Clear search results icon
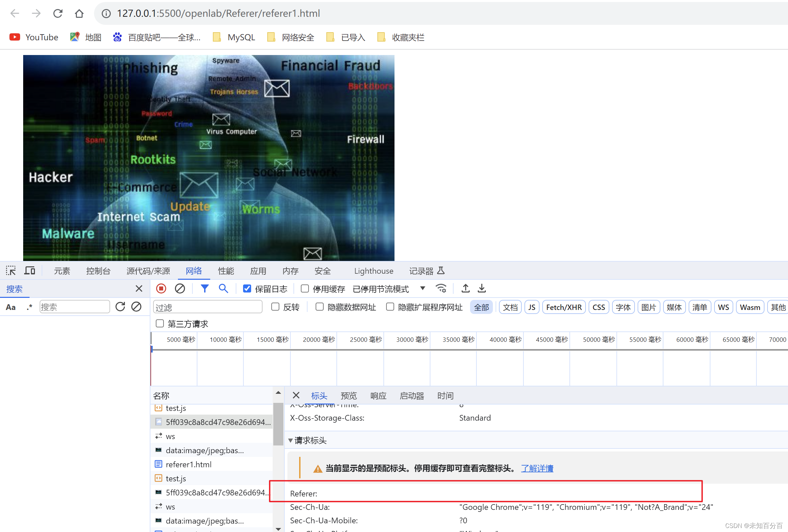This screenshot has width=788, height=532. (136, 307)
